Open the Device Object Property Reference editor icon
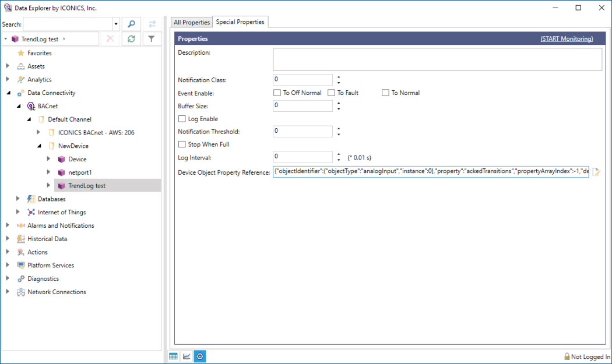The height and width of the screenshot is (364, 612). point(596,172)
